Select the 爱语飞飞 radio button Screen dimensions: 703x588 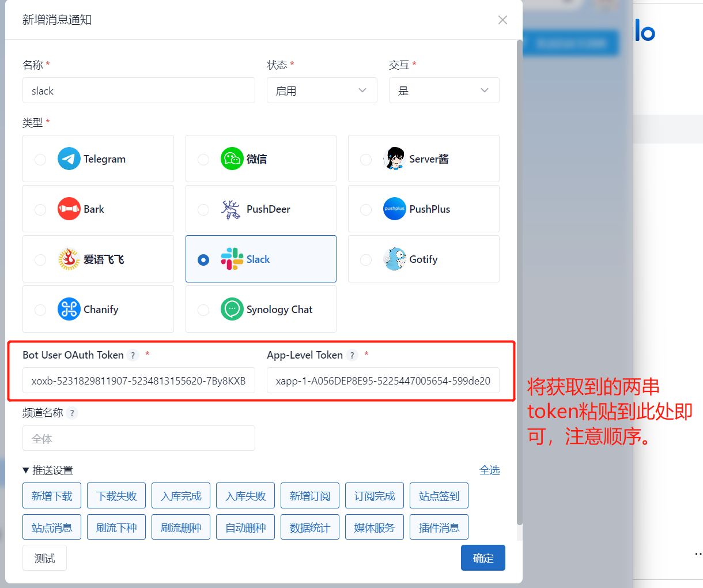coord(40,259)
